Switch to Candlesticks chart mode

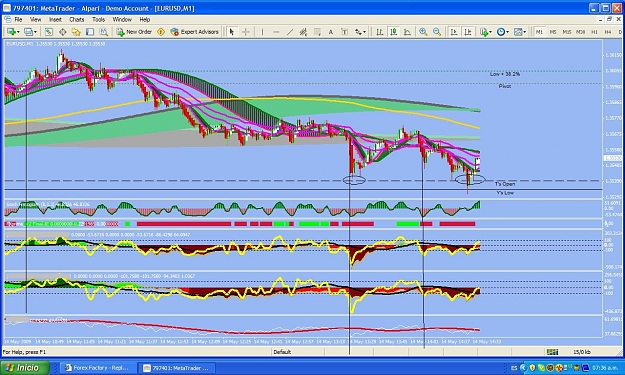point(393,32)
